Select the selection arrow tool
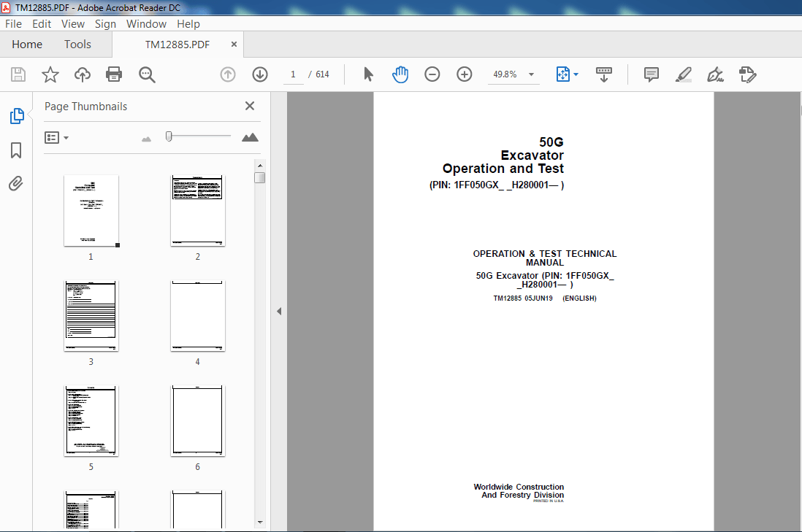Viewport: 802px width, 532px height. coord(369,74)
